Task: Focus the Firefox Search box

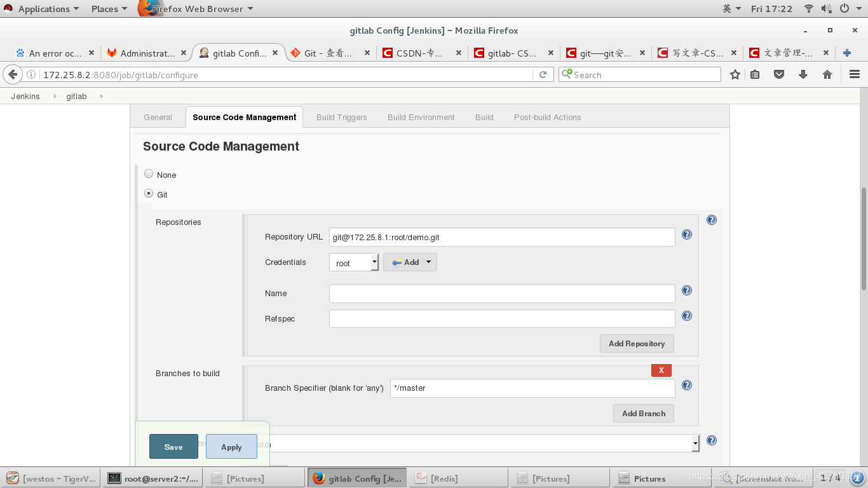Action: pyautogui.click(x=640, y=74)
